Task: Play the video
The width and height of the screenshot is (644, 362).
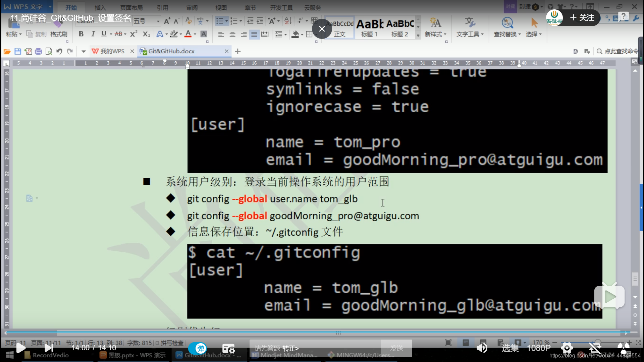Action: coord(21,348)
